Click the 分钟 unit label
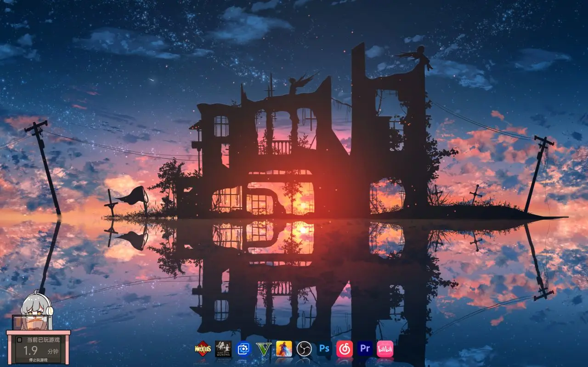Image resolution: width=588 pixels, height=367 pixels. tap(53, 351)
